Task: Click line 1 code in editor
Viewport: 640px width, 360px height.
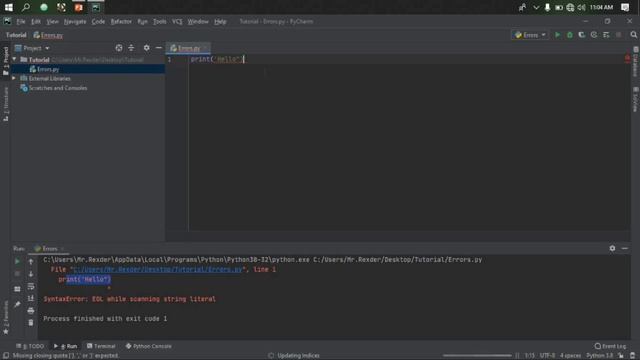Action: 217,59
